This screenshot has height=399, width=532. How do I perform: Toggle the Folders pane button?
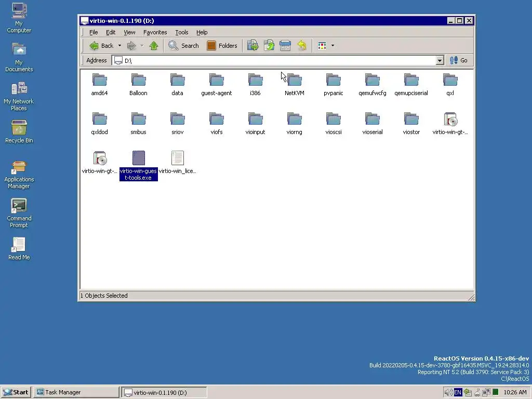(222, 46)
